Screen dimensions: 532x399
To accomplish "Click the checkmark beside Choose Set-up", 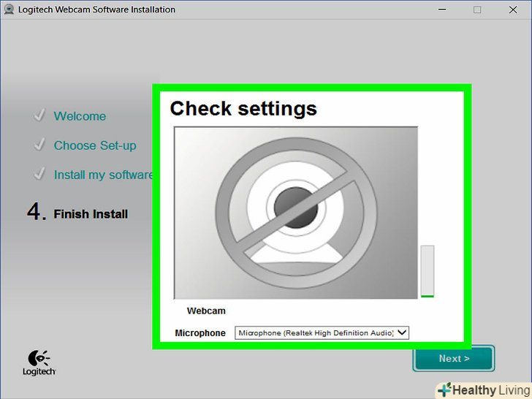I will coord(39,145).
